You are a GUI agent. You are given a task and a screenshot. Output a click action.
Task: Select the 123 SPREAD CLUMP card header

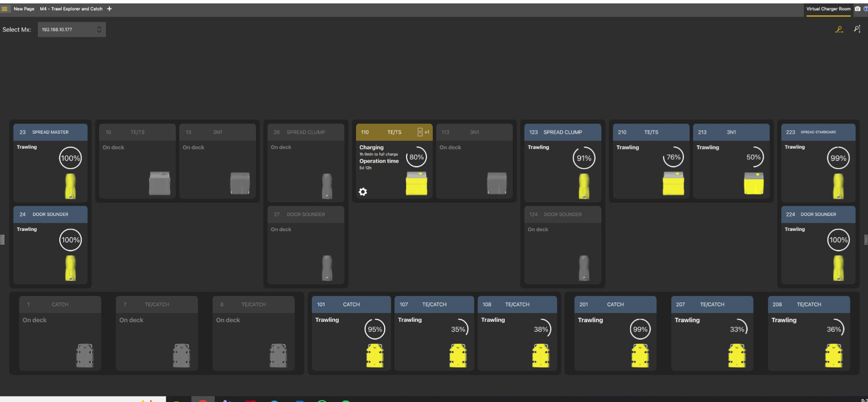click(562, 132)
